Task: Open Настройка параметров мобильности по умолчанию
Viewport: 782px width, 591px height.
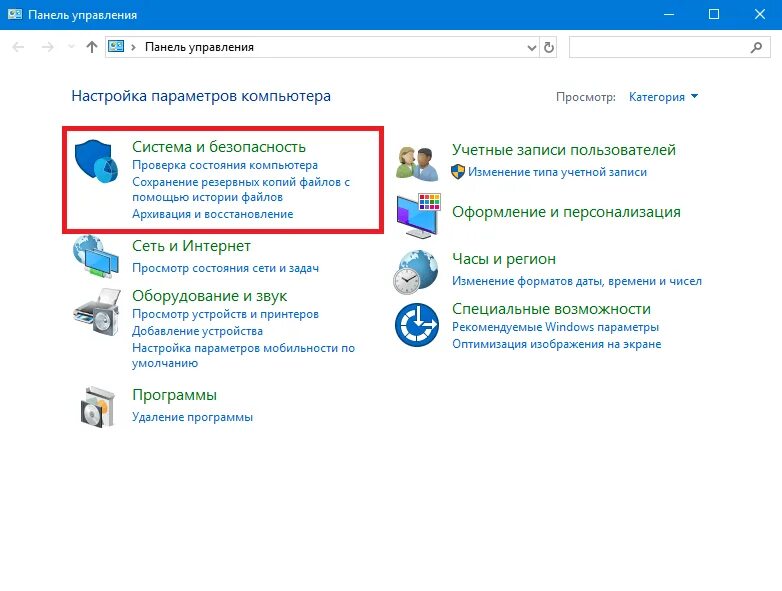Action: tap(243, 356)
